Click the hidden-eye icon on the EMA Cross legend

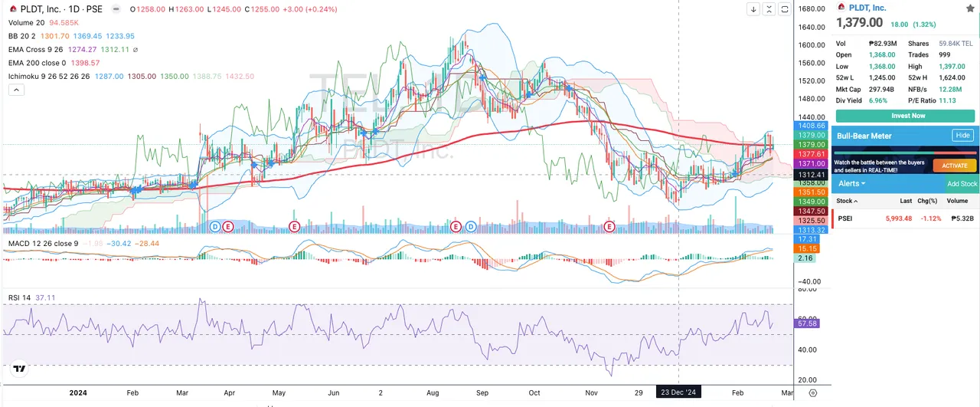tap(136, 49)
